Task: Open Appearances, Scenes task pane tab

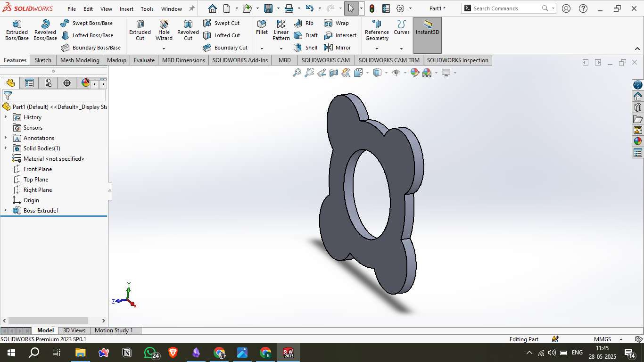Action: click(x=638, y=141)
